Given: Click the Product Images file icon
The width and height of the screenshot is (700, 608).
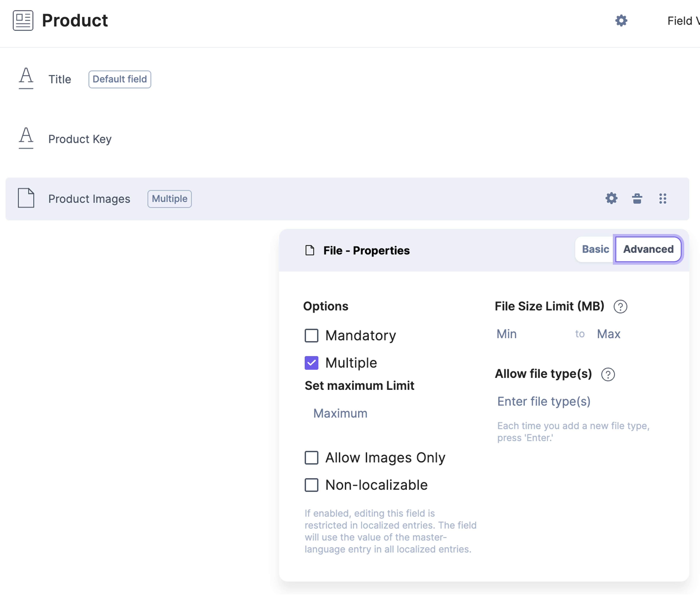Looking at the screenshot, I should pos(26,198).
